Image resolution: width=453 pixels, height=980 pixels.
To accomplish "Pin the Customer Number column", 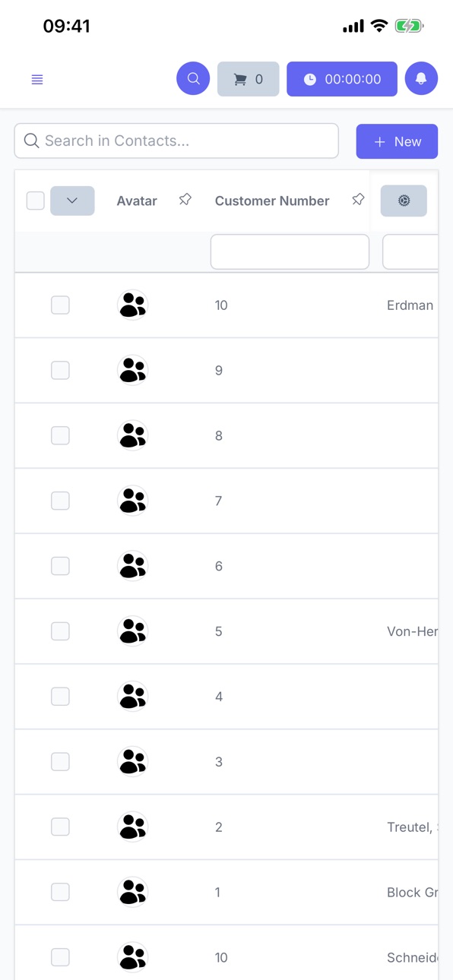I will 358,200.
